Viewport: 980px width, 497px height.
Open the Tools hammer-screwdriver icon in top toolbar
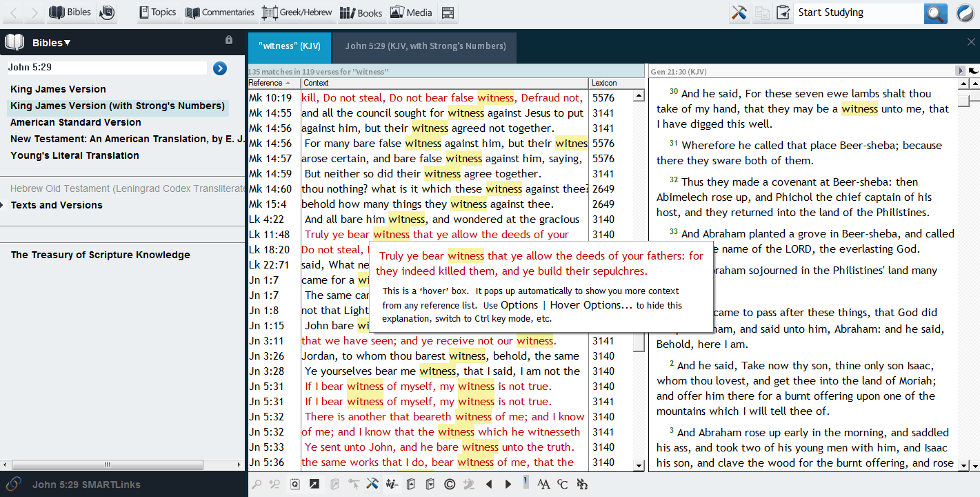tap(739, 12)
